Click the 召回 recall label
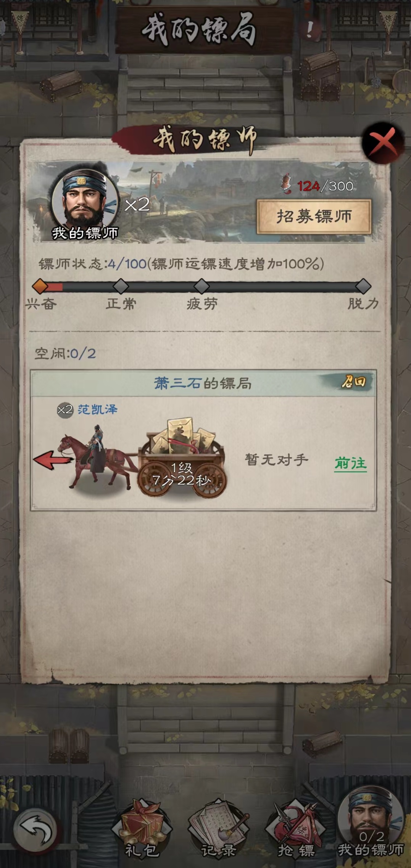Viewport: 411px width, 868px height. click(x=353, y=382)
